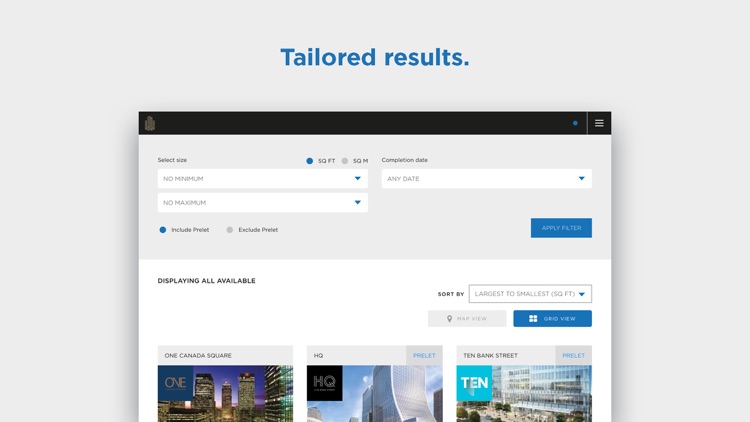Screen dimensions: 750x422
Task: Open the HQ property image
Action: click(375, 394)
